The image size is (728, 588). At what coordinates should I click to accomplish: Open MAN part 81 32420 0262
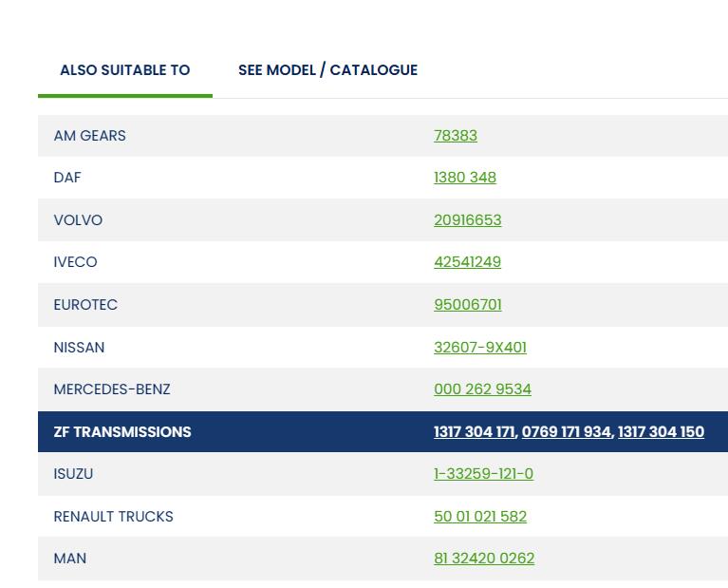[x=484, y=559]
